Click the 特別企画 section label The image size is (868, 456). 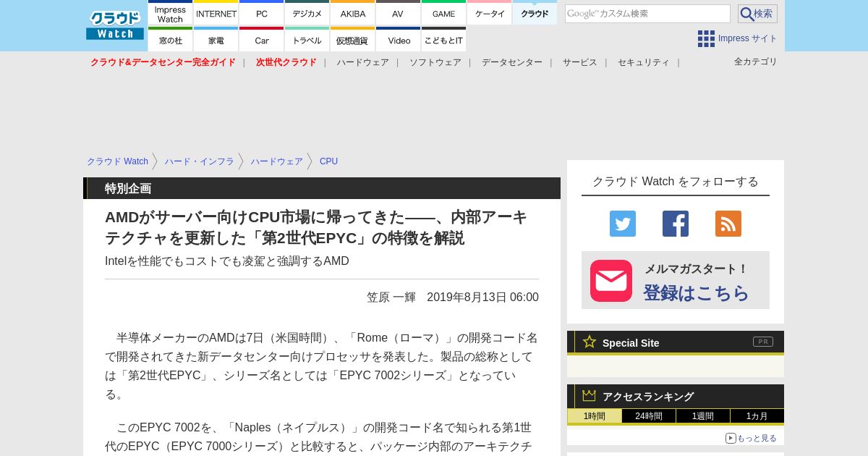pyautogui.click(x=128, y=188)
